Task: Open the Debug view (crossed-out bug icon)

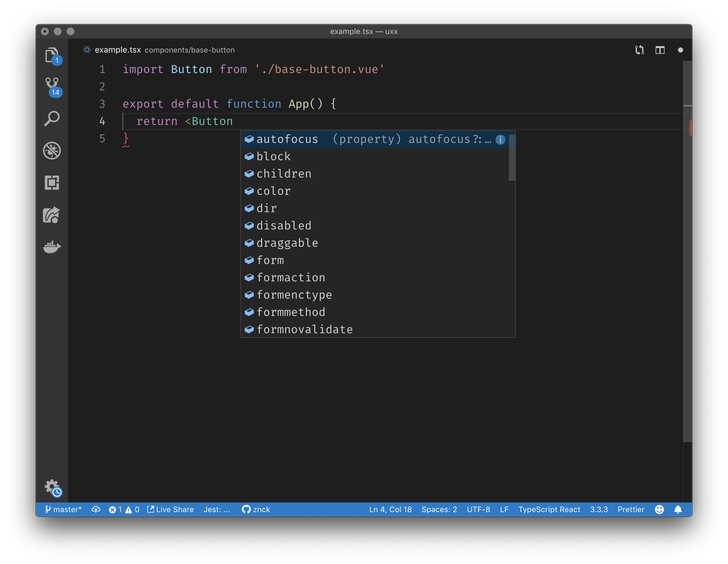Action: click(52, 151)
